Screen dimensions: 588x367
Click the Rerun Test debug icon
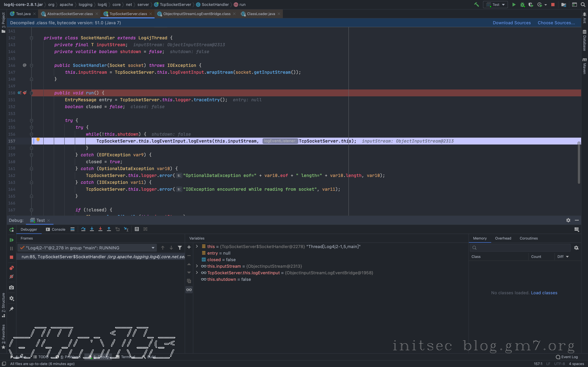tap(11, 230)
